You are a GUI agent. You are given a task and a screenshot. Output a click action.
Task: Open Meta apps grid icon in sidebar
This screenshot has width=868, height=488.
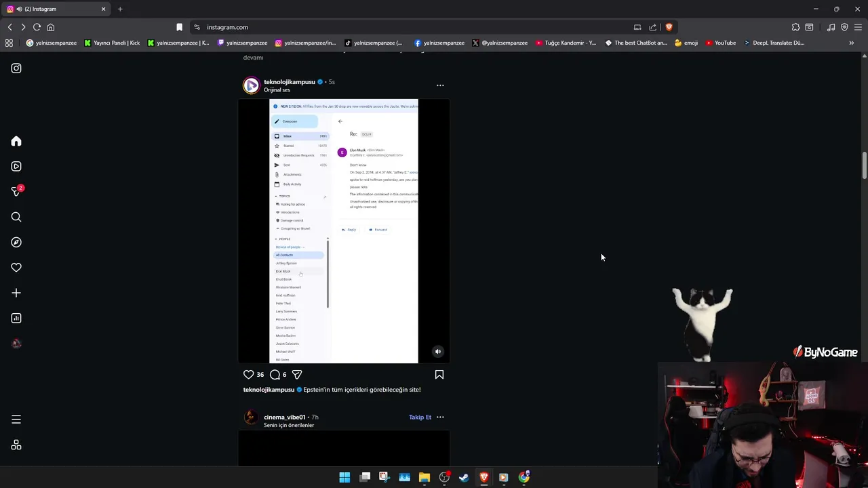pos(16,445)
